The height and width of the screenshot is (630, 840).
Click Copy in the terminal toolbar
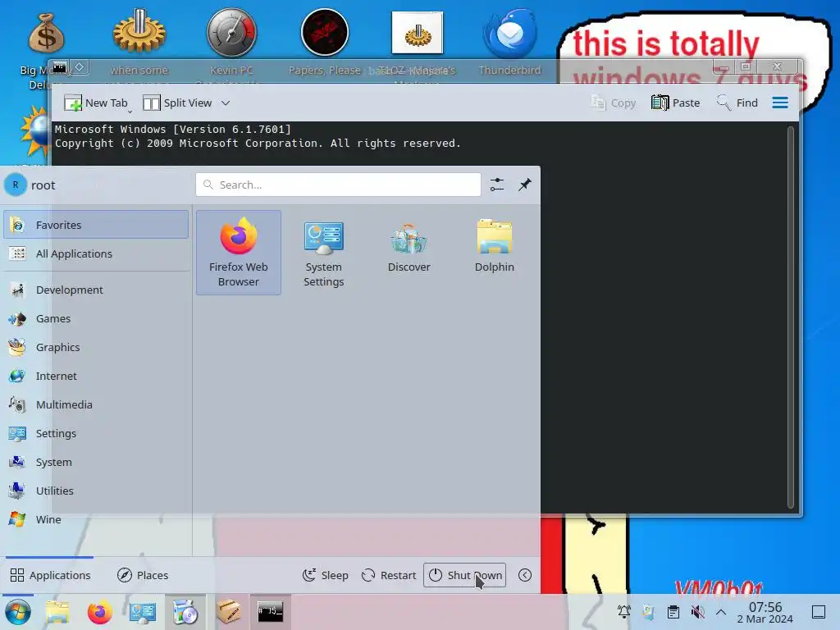coord(613,103)
